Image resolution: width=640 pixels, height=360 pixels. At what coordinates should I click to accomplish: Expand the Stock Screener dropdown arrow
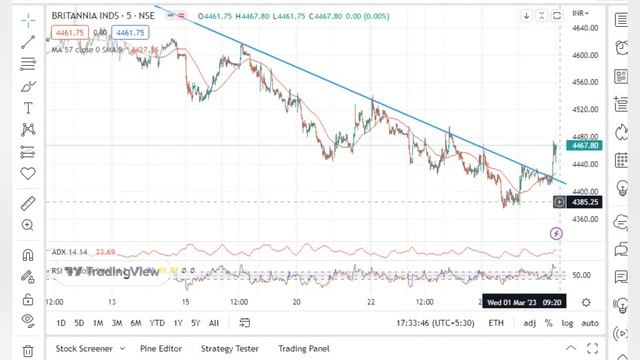click(122, 349)
